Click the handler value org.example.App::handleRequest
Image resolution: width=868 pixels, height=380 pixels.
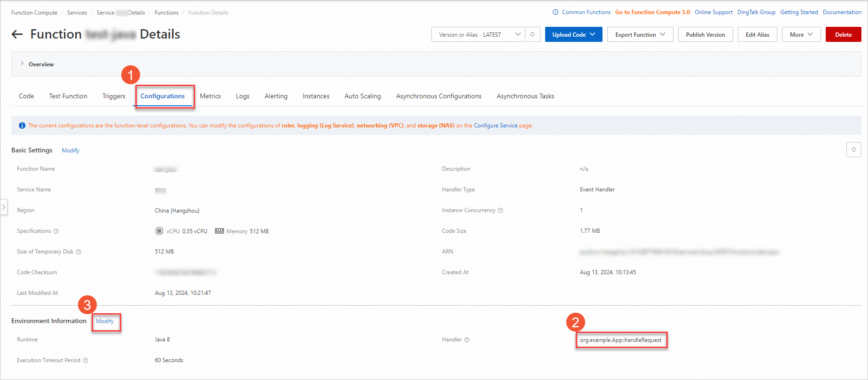pos(620,340)
